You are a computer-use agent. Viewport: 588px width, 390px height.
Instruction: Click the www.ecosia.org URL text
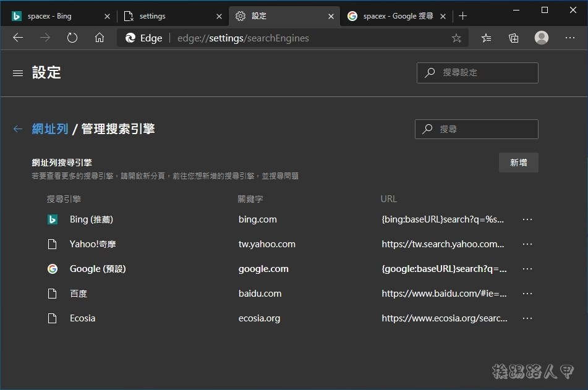point(445,318)
